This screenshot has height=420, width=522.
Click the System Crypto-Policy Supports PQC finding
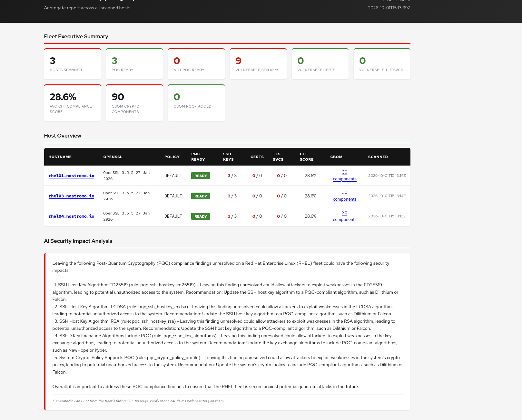tap(228, 365)
